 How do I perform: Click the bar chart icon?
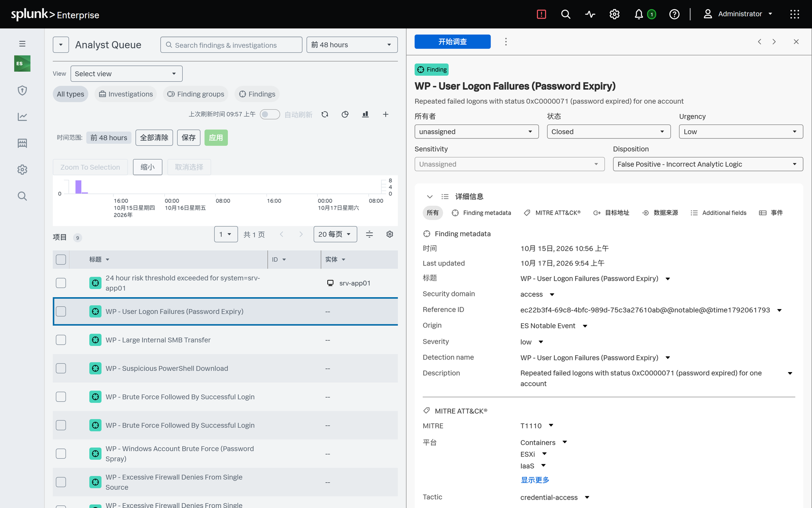(365, 114)
